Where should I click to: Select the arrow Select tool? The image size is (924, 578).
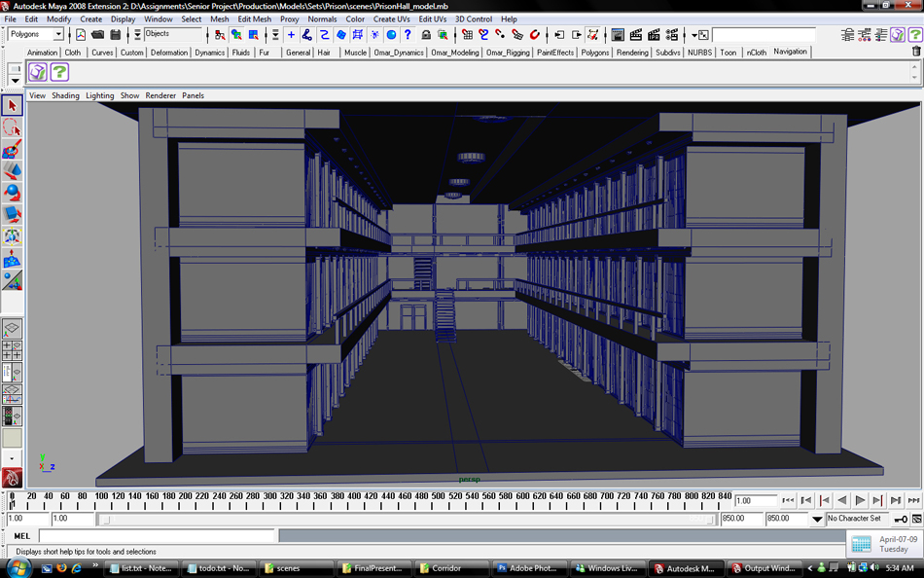(x=12, y=105)
